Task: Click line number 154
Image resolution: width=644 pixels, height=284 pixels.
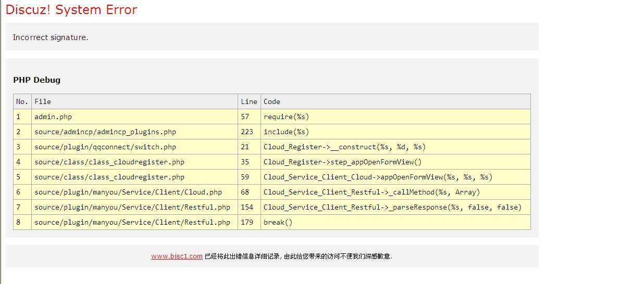Action: tap(249, 207)
